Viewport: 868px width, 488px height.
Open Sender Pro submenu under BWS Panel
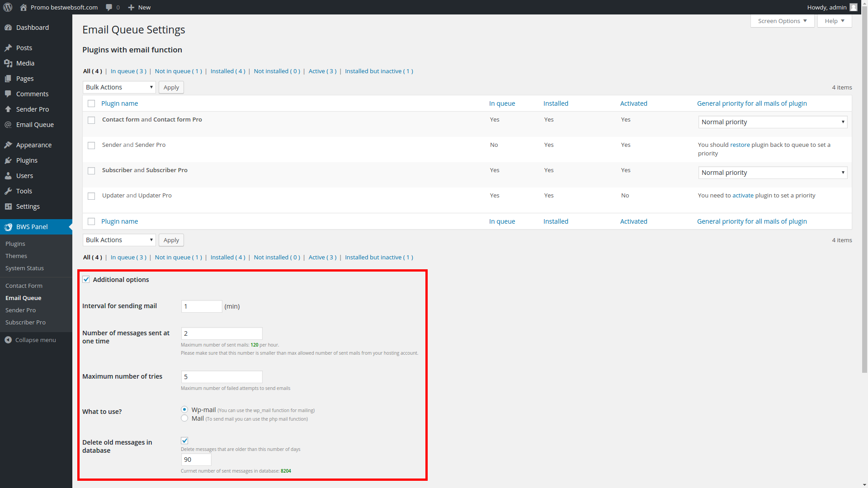20,310
